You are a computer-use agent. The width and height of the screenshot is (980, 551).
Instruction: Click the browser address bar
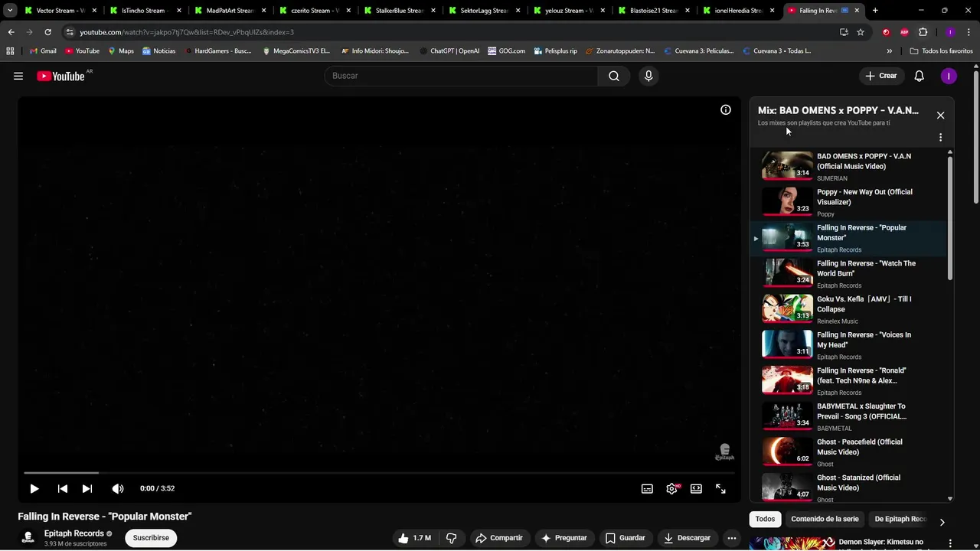coord(452,32)
